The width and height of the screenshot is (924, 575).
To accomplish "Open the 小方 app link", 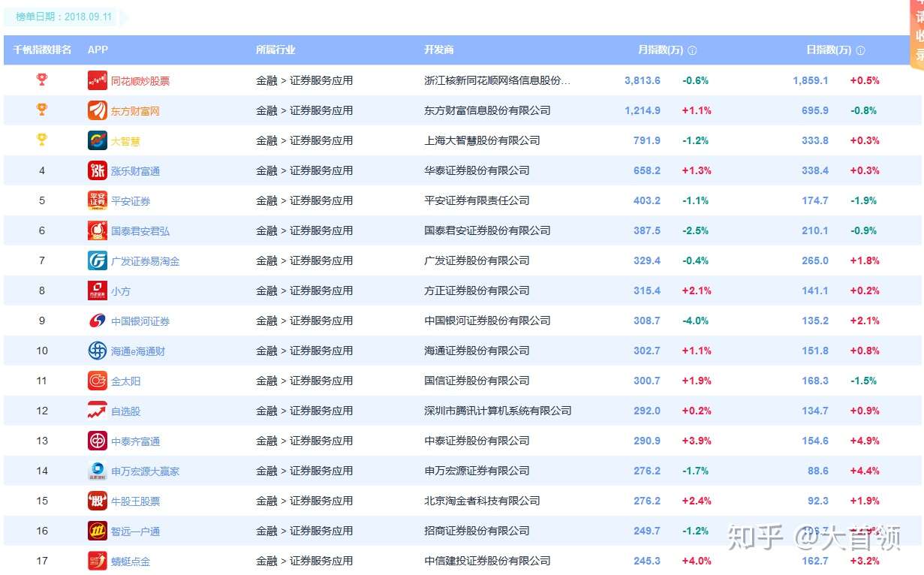I will [x=121, y=291].
